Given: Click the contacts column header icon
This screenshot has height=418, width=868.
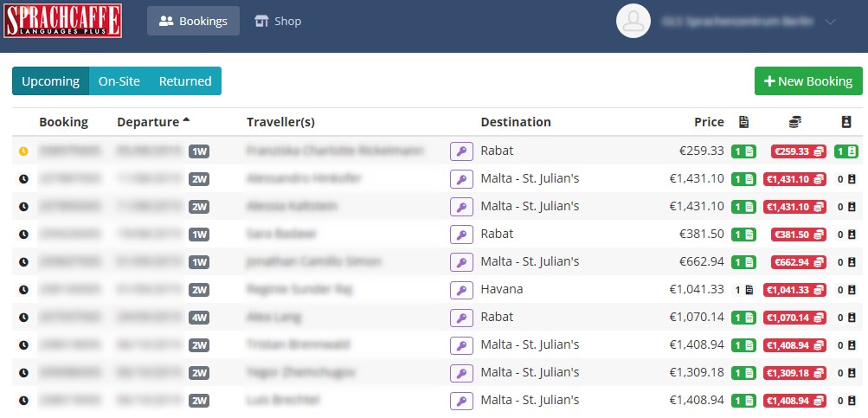Looking at the screenshot, I should click(x=846, y=122).
